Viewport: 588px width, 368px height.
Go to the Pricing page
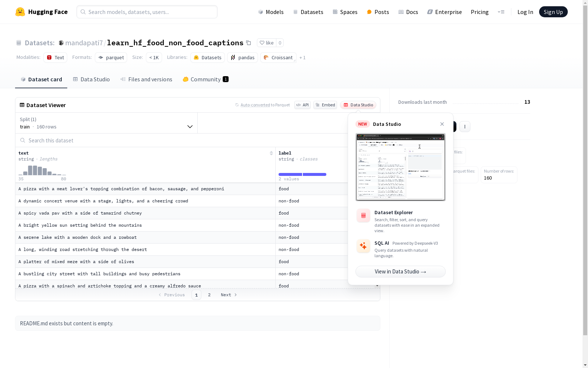click(x=480, y=12)
